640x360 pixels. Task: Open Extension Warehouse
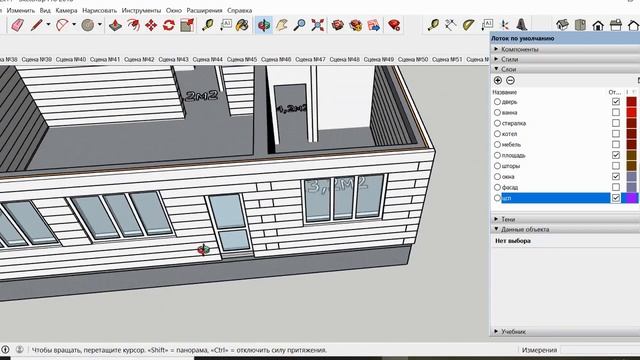pyautogui.click(x=356, y=25)
